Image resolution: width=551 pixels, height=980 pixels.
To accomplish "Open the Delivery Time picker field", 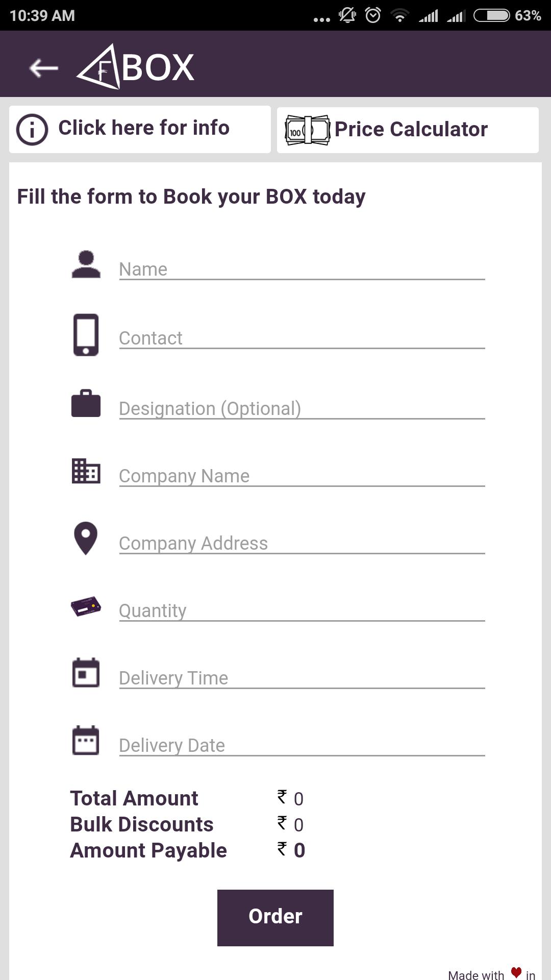I will [x=301, y=678].
